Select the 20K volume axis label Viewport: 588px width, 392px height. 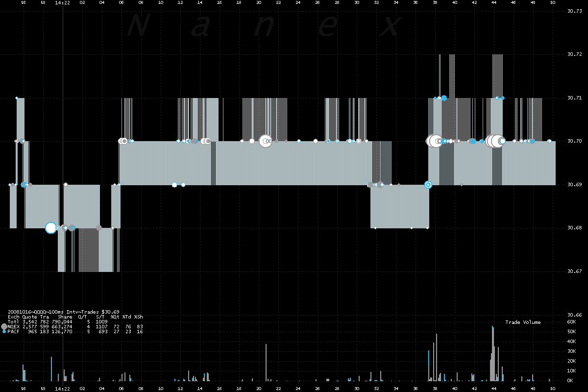click(x=571, y=361)
